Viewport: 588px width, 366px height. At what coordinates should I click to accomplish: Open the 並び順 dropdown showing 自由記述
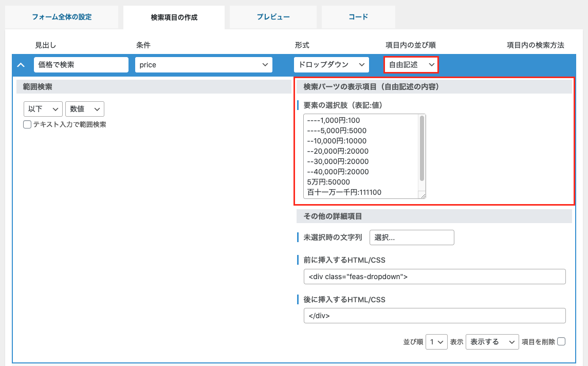411,65
